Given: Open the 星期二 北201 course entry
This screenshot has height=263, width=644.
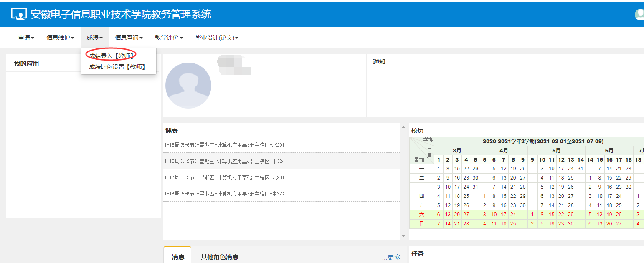Looking at the screenshot, I should pos(224,145).
